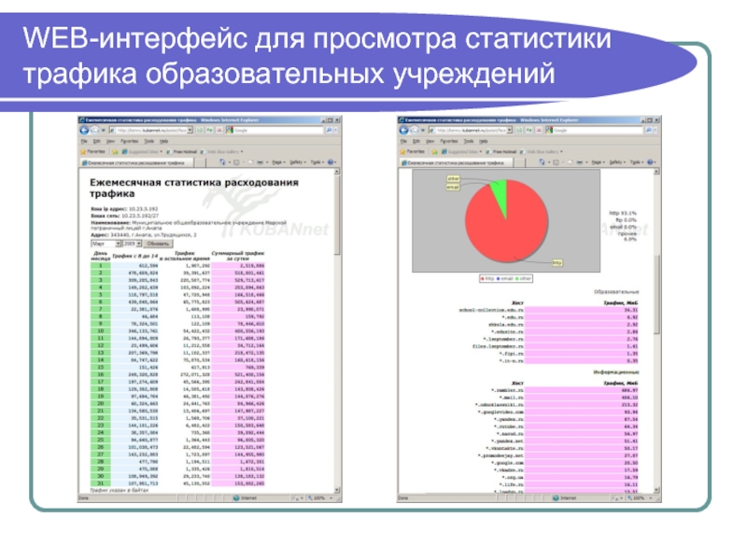Open Edit menu in the table window
Image resolution: width=747 pixels, height=560 pixels.
tap(97, 142)
